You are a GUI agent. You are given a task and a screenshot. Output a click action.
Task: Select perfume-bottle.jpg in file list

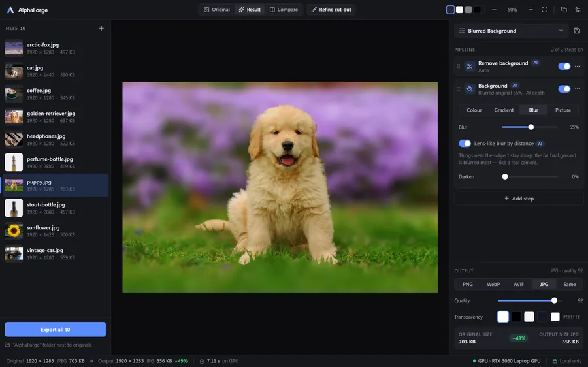pos(56,163)
